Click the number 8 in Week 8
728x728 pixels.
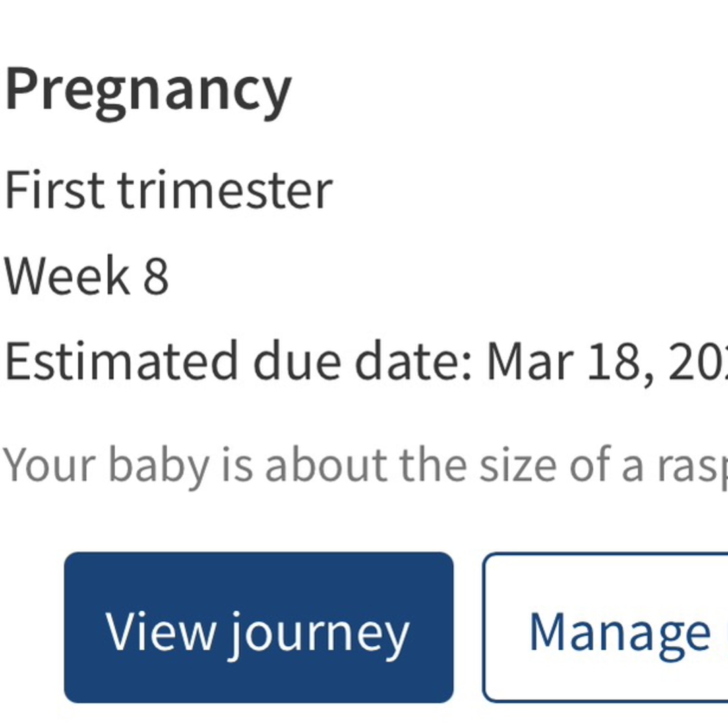pyautogui.click(x=156, y=276)
